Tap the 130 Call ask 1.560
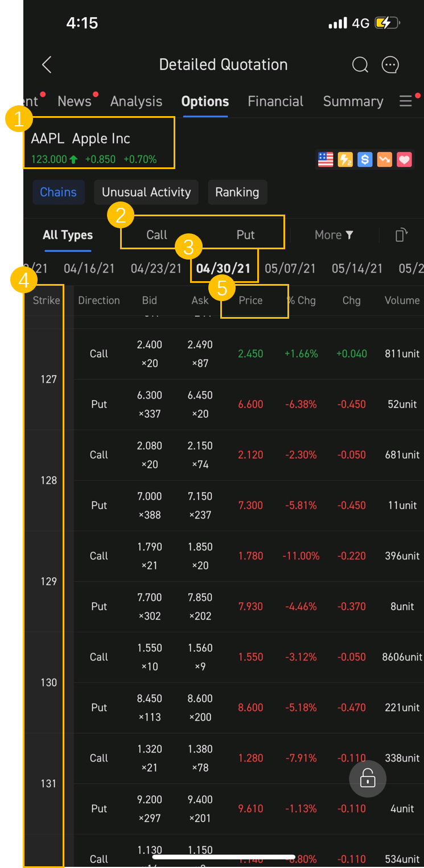This screenshot has height=868, width=424. click(200, 648)
